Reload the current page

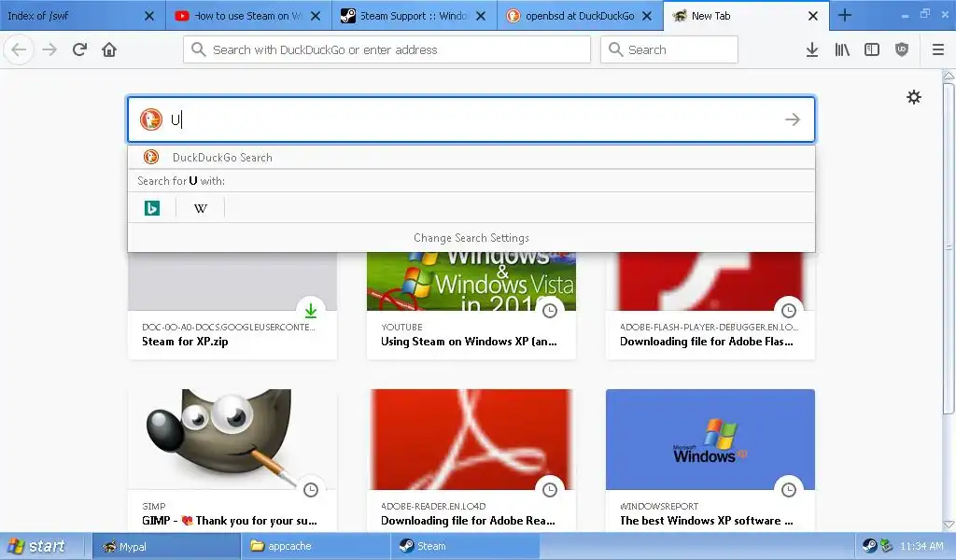79,49
